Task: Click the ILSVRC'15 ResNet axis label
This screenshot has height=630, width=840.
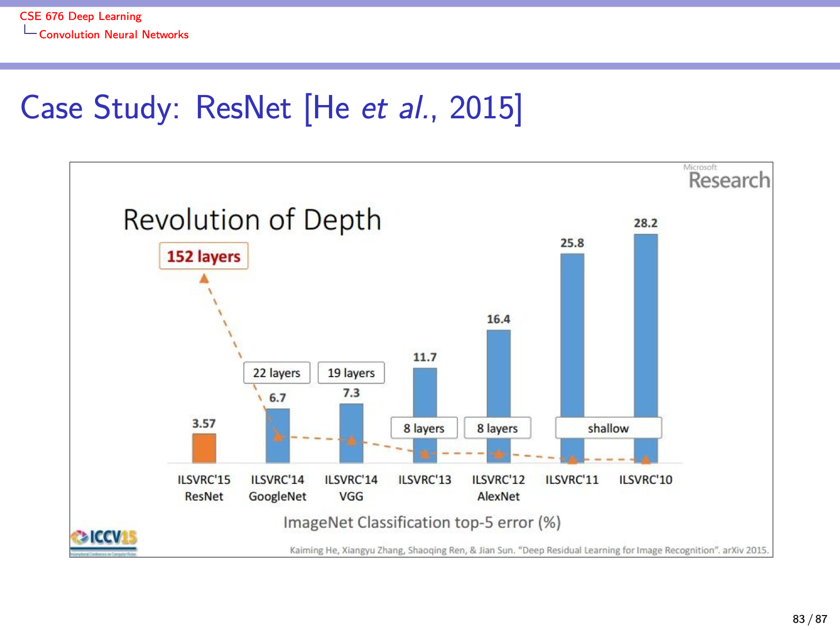Action: pos(204,488)
